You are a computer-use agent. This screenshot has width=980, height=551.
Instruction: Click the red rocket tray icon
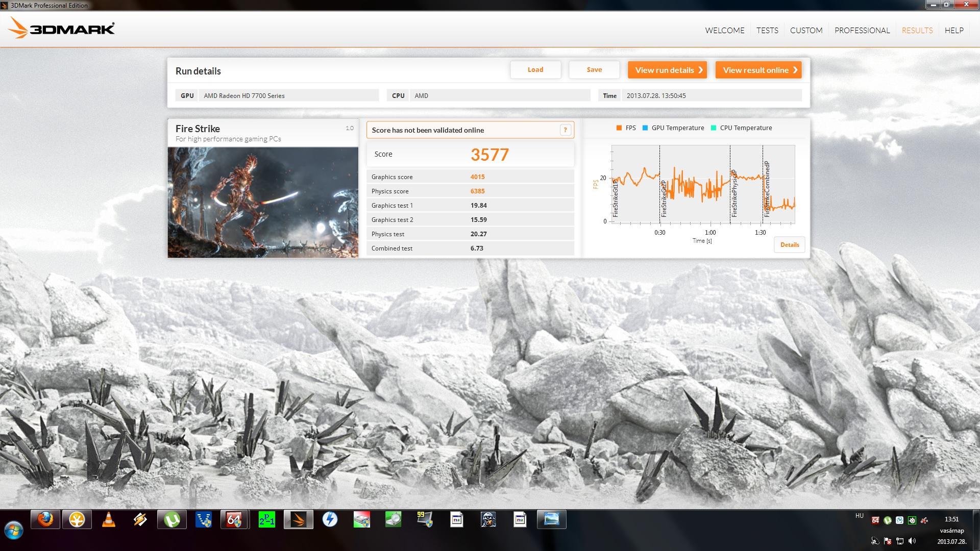click(924, 520)
